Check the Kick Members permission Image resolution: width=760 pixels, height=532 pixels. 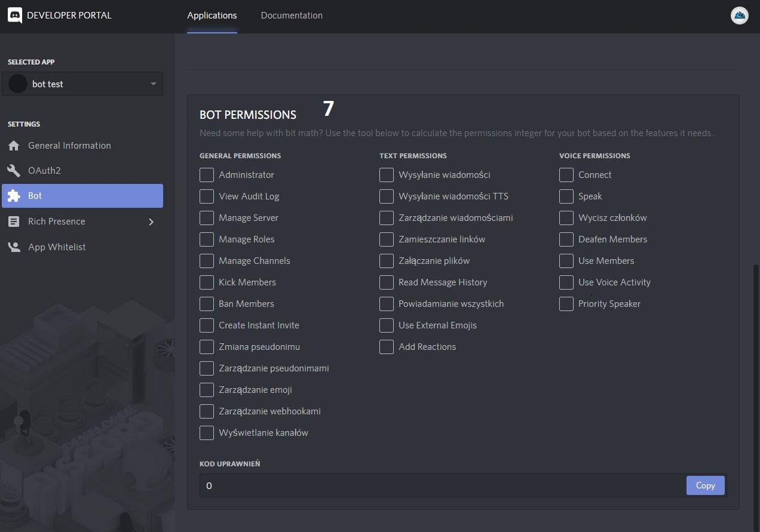pos(207,282)
